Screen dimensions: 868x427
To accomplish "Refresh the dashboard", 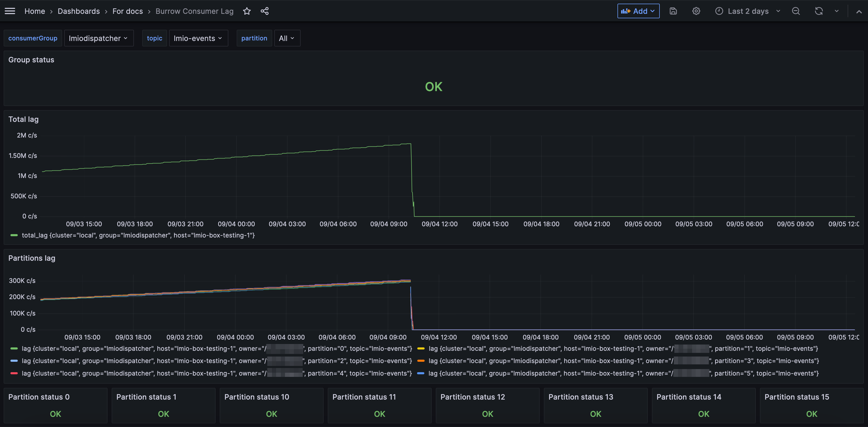I will click(818, 11).
